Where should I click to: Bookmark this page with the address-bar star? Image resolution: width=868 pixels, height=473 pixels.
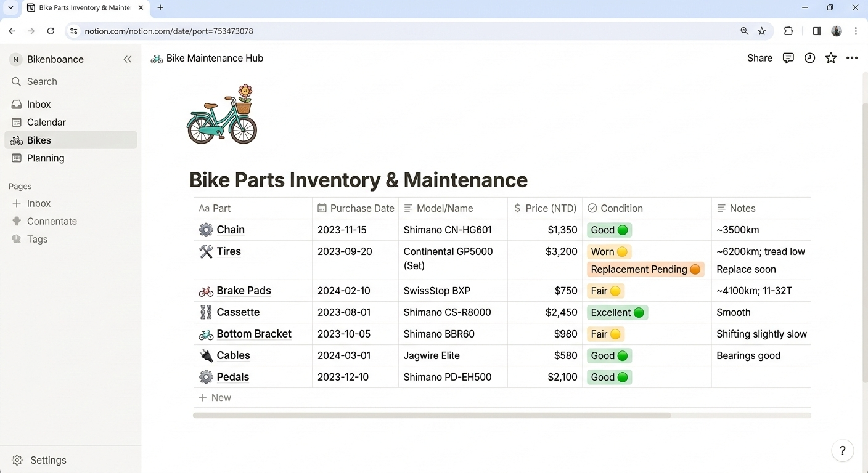click(x=762, y=31)
